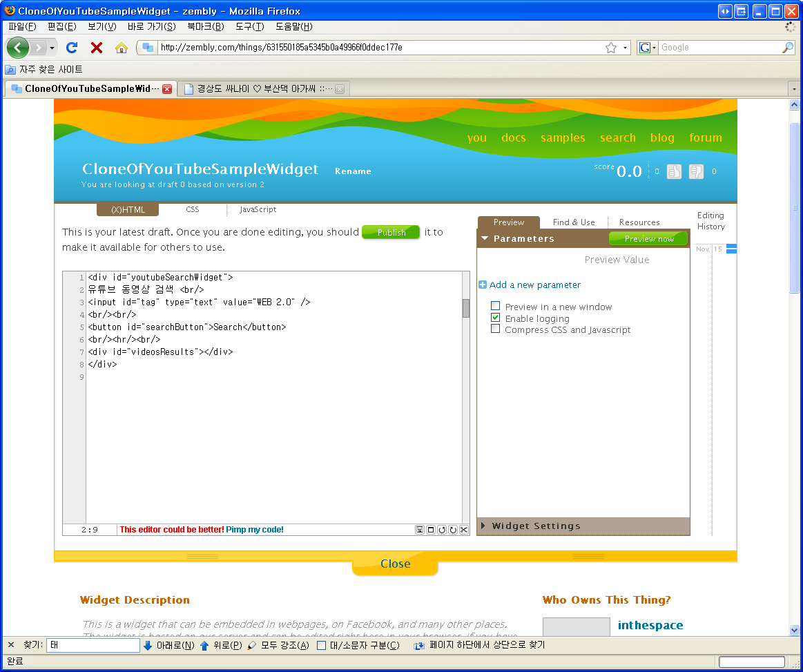Open the 파일(F) menu
803x672 pixels.
point(23,27)
